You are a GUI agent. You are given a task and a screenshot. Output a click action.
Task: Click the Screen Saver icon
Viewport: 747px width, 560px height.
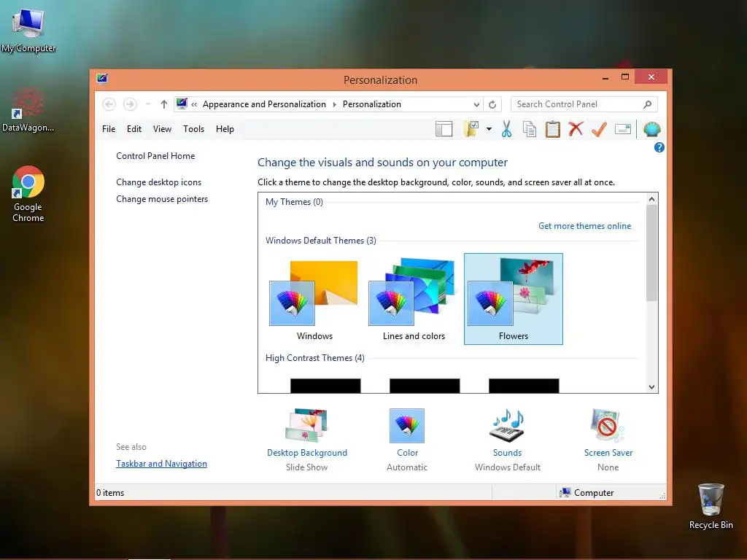pyautogui.click(x=608, y=425)
